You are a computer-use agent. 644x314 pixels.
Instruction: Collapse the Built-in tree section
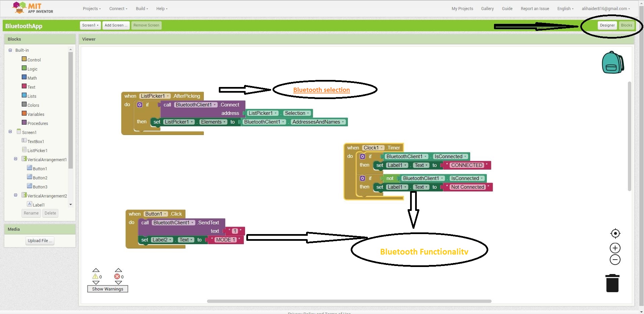[x=10, y=50]
